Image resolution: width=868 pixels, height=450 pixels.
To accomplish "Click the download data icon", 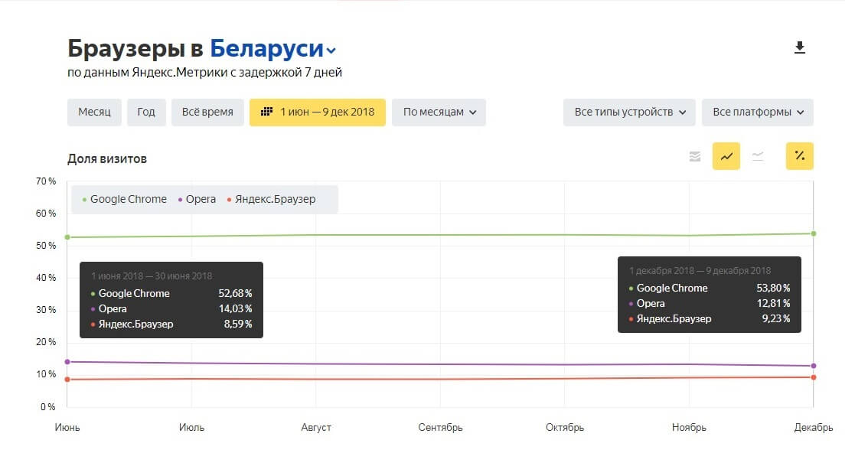I will coord(800,47).
